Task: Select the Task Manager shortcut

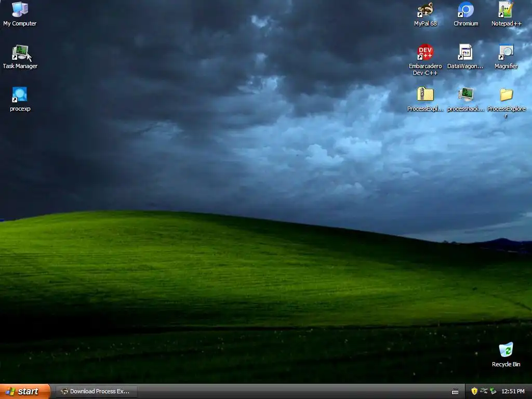Action: point(20,57)
